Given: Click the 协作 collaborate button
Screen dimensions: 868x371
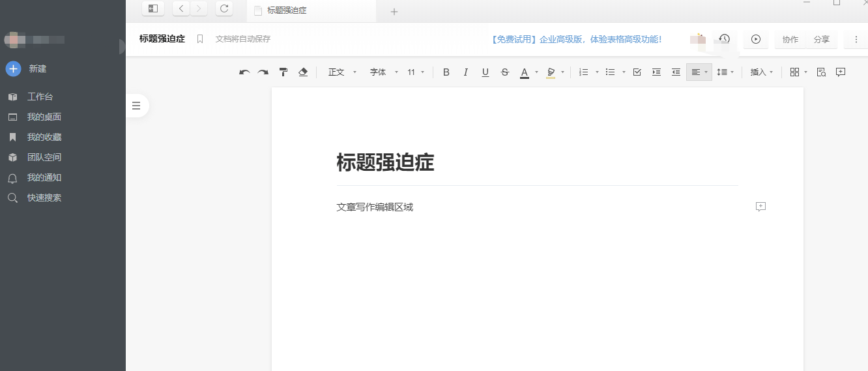Looking at the screenshot, I should pos(790,39).
